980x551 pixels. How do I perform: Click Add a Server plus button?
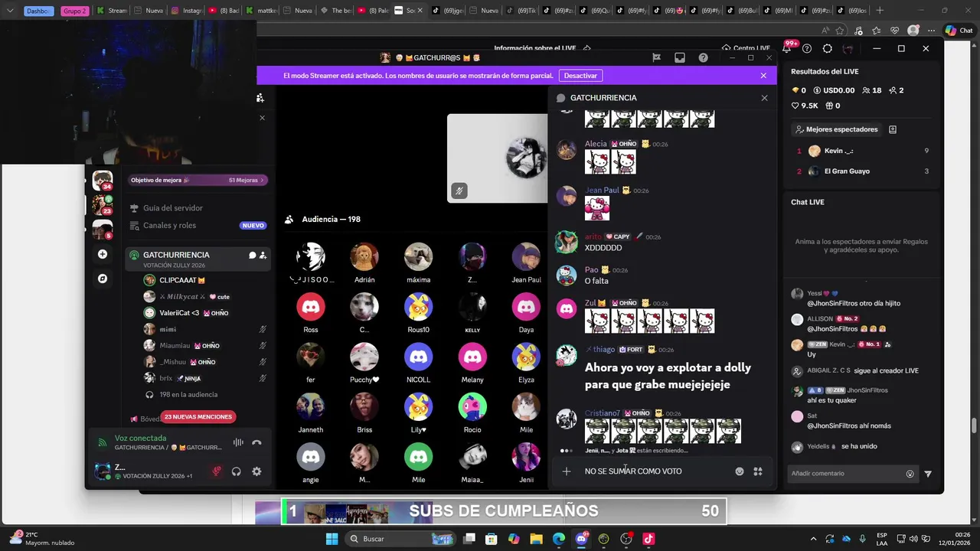point(103,254)
